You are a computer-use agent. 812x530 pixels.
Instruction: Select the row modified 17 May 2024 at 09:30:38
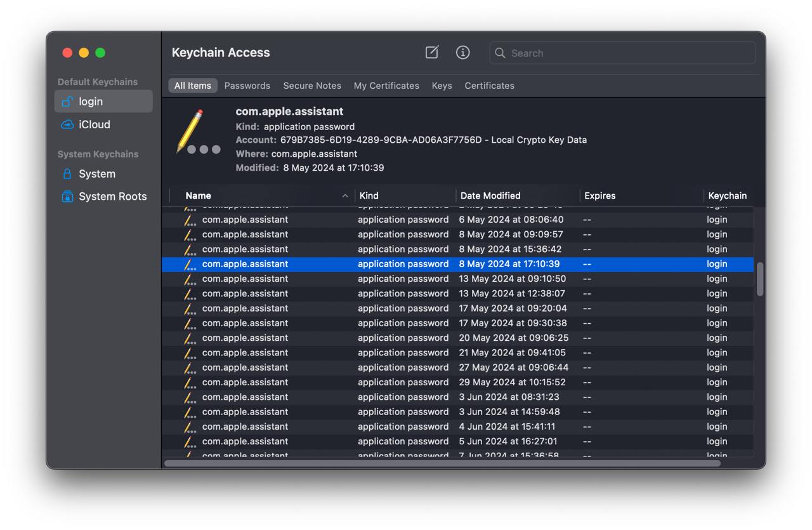coord(458,323)
